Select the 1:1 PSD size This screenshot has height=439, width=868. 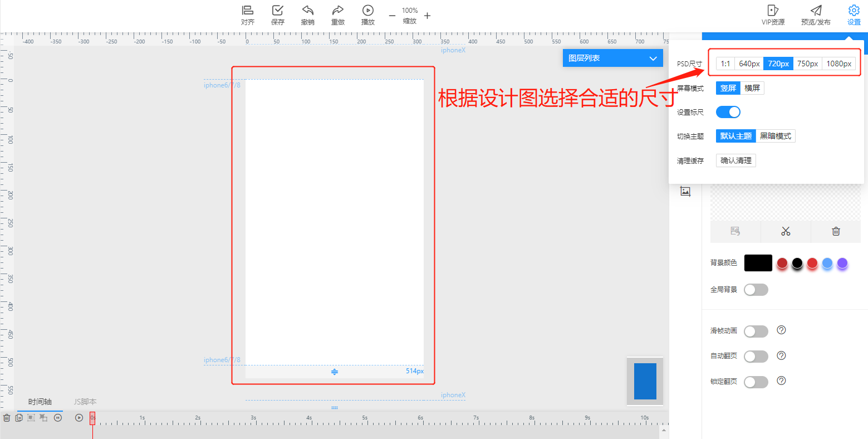pyautogui.click(x=725, y=64)
